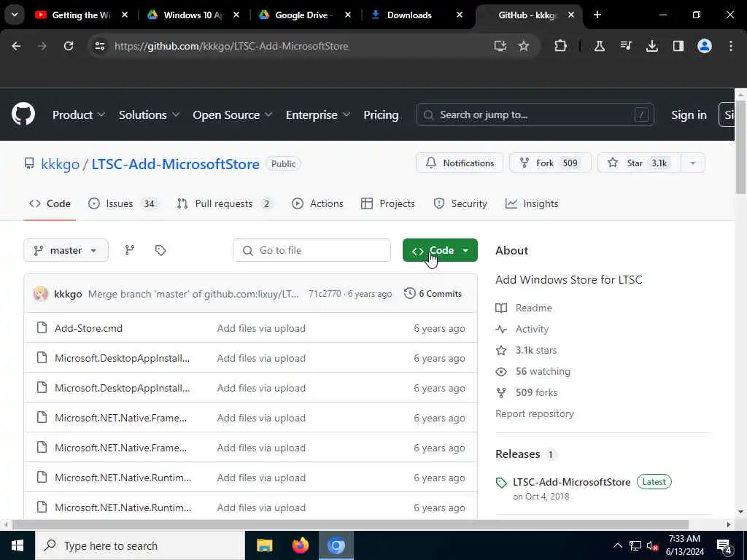Click Report repository
Image resolution: width=747 pixels, height=560 pixels.
[535, 414]
